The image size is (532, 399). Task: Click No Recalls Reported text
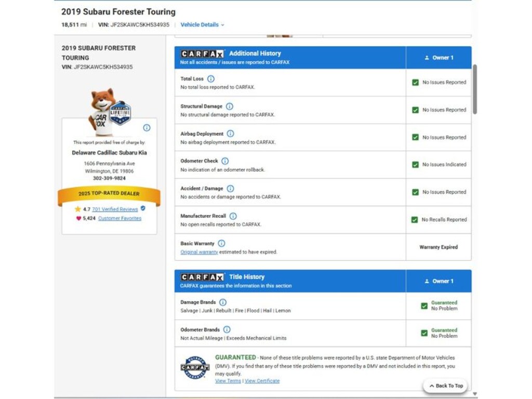point(444,220)
